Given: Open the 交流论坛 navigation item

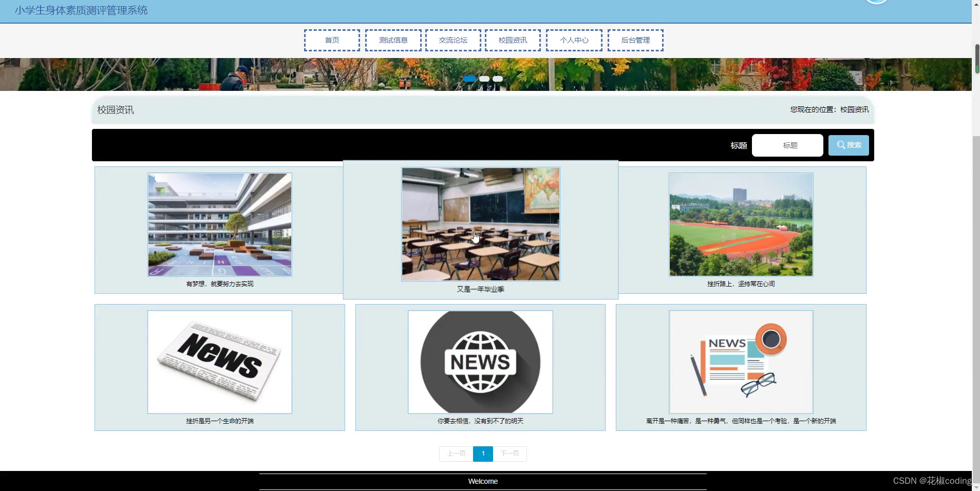Looking at the screenshot, I should pyautogui.click(x=453, y=40).
